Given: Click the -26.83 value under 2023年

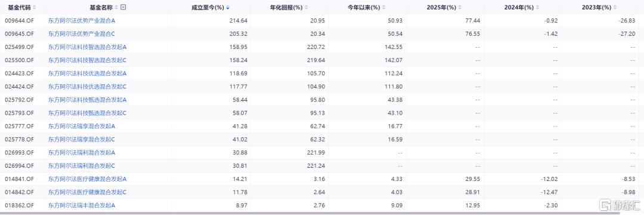Looking at the screenshot, I should 627,20.
